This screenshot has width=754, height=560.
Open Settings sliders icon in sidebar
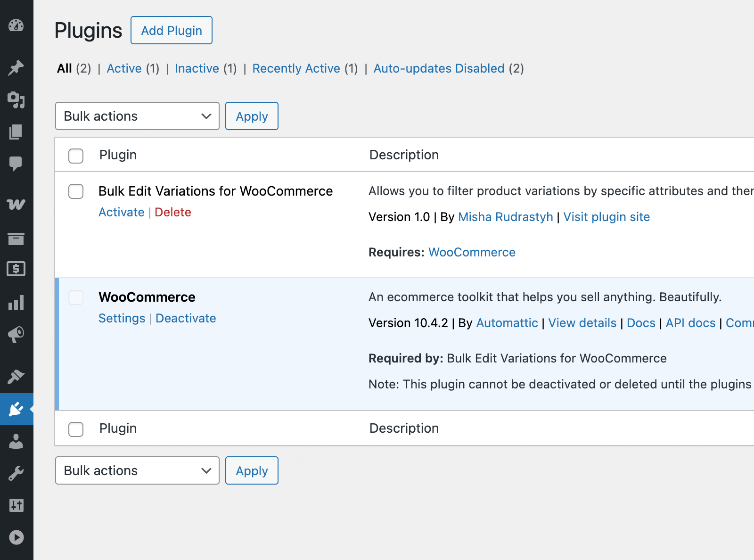tap(16, 505)
